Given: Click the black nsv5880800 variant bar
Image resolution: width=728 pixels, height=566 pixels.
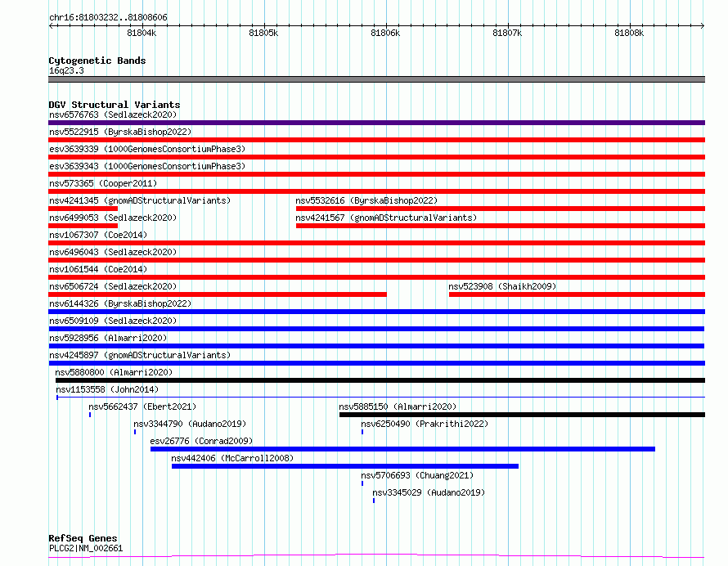Looking at the screenshot, I should tap(380, 380).
